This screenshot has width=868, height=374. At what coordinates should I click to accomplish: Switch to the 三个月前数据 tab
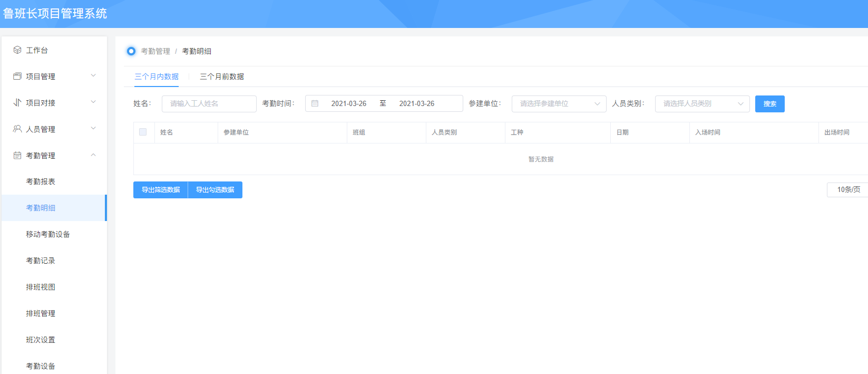[222, 77]
